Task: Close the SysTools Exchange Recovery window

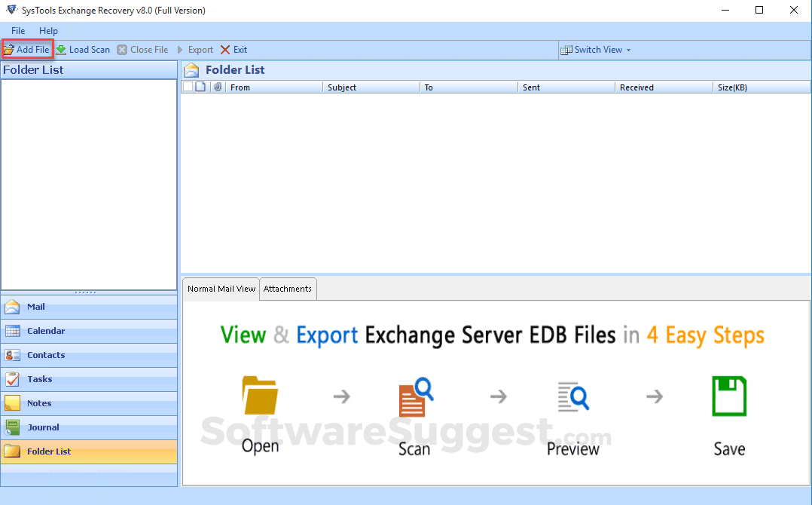Action: click(793, 11)
